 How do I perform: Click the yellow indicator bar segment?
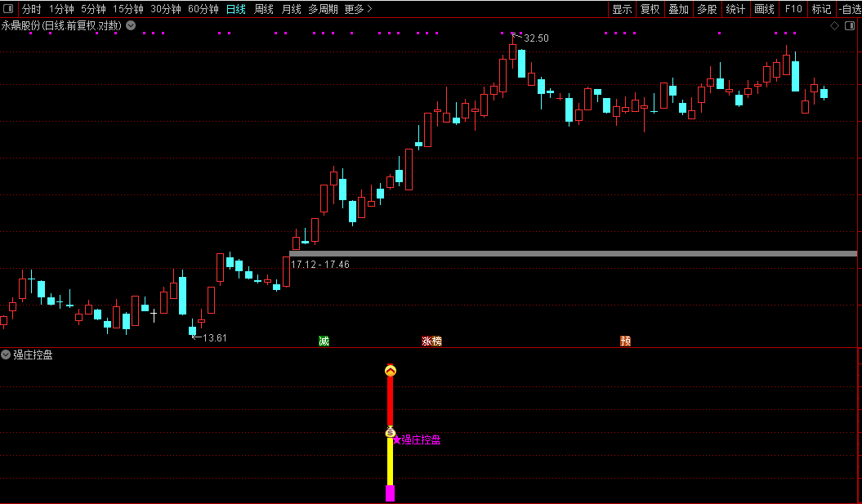[391, 462]
